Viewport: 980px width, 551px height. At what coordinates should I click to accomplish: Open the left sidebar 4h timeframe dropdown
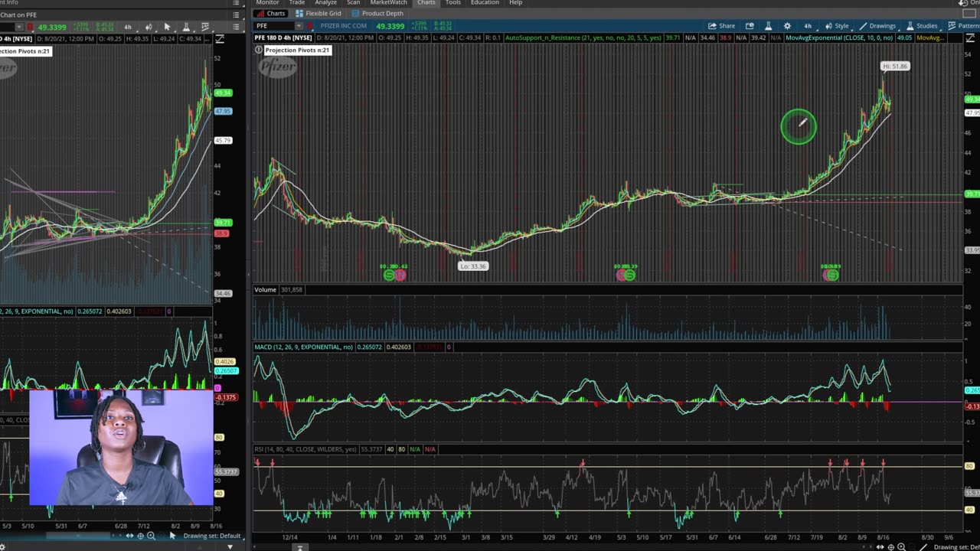(128, 27)
